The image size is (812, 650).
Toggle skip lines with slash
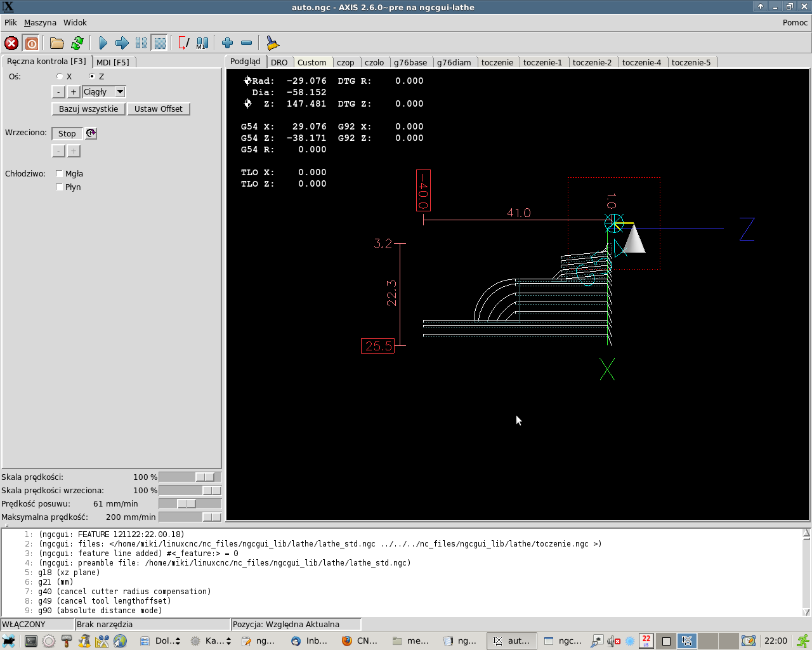click(x=184, y=43)
